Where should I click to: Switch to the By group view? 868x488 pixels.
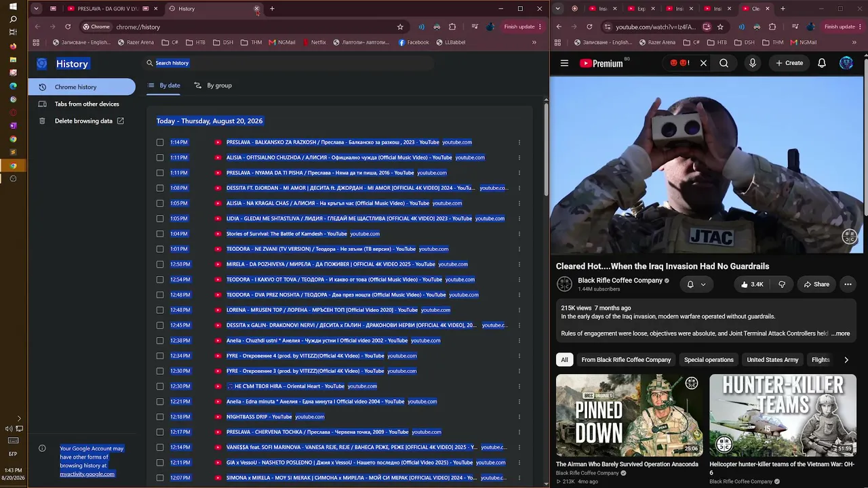tap(213, 85)
